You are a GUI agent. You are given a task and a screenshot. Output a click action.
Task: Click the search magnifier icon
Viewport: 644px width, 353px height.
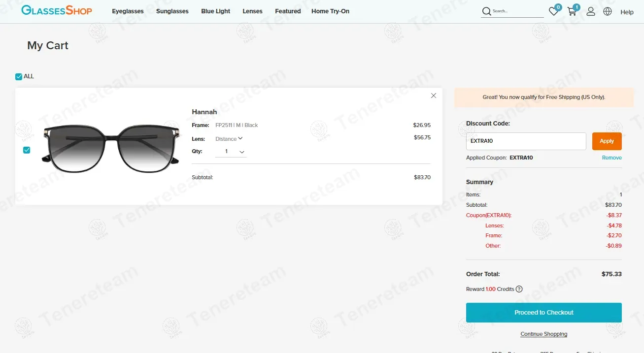tap(486, 11)
